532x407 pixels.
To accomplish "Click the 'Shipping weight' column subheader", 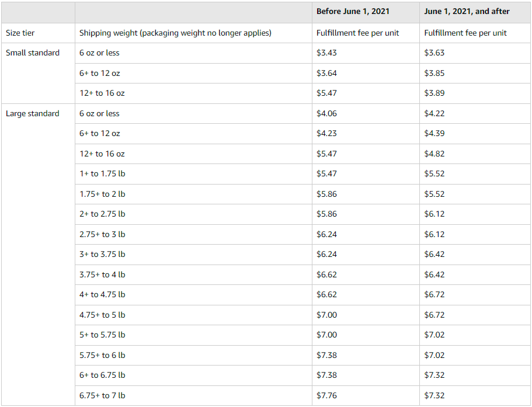I will click(x=193, y=33).
